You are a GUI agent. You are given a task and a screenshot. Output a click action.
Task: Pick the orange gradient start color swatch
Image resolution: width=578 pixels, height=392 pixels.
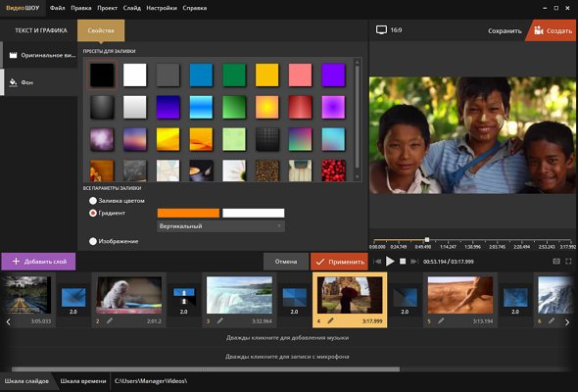[x=188, y=213]
